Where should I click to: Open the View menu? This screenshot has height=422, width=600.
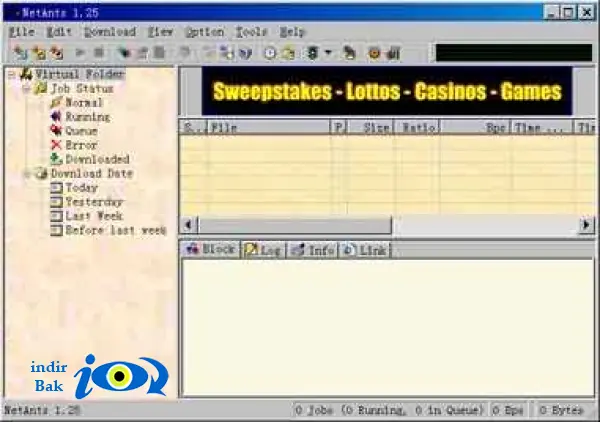[160, 32]
